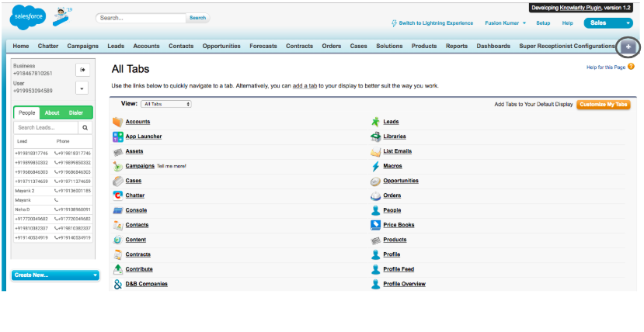Click the Campaigns icon in list

pyautogui.click(x=118, y=166)
